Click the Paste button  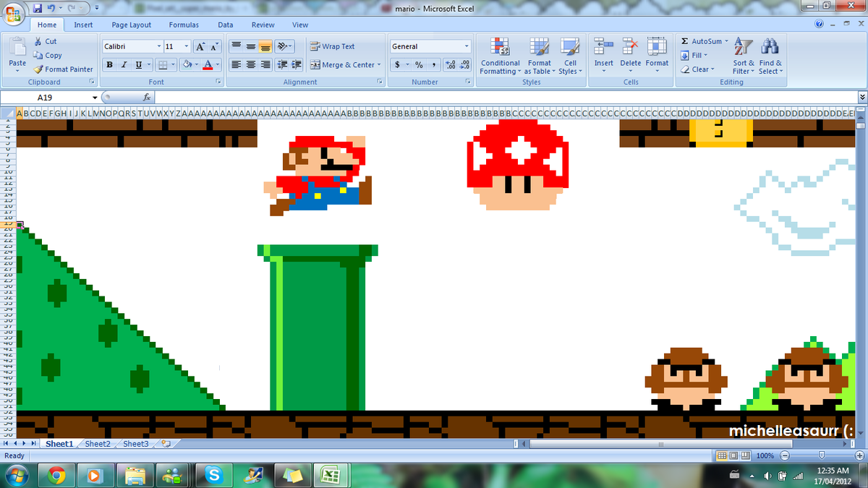(x=17, y=54)
